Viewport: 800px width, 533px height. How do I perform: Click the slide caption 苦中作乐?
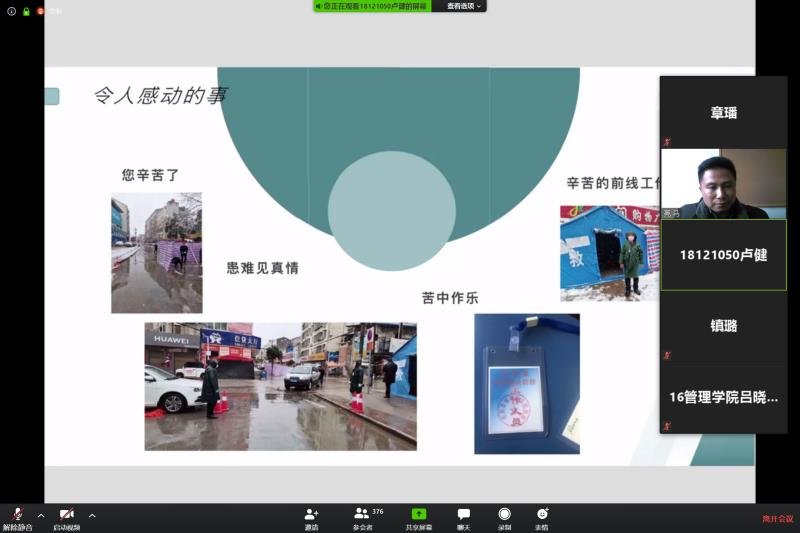click(x=450, y=298)
